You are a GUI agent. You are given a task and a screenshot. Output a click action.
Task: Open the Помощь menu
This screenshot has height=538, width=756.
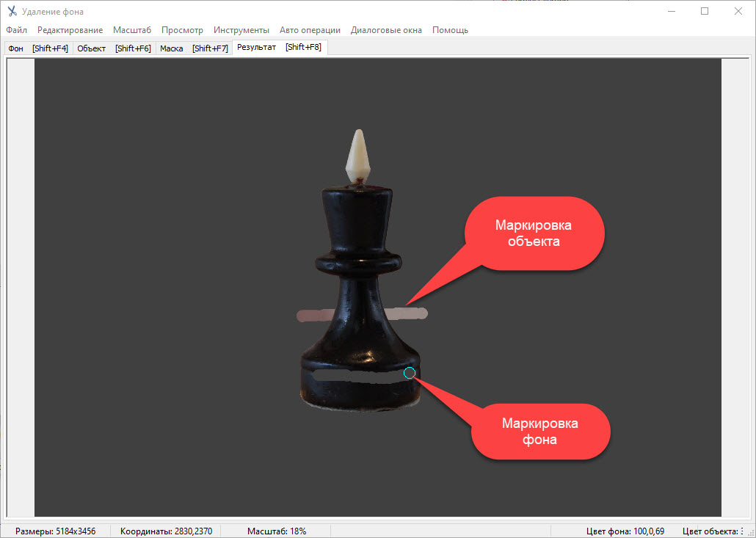coord(450,30)
